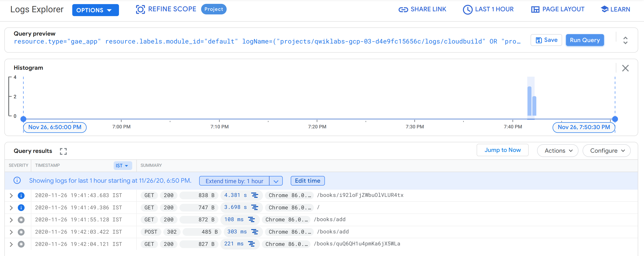
Task: Expand the 19:41:43.683 log entry
Action: (x=11, y=195)
